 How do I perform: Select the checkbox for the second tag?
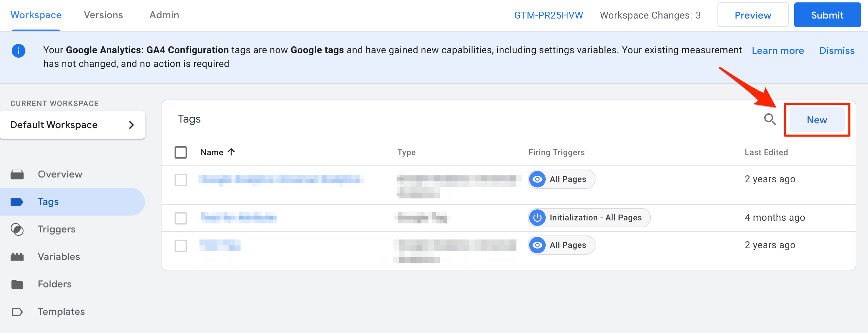pos(181,218)
